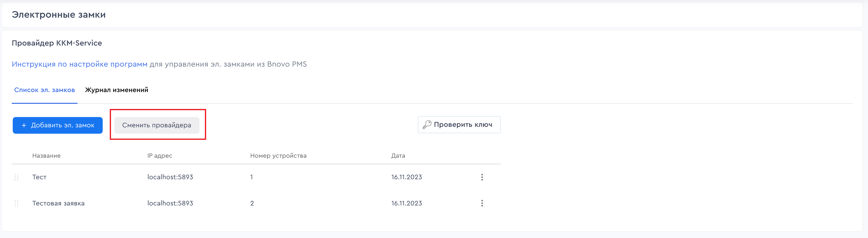This screenshot has height=238, width=868.
Task: Open the Журнал изменений tab
Action: pos(117,90)
